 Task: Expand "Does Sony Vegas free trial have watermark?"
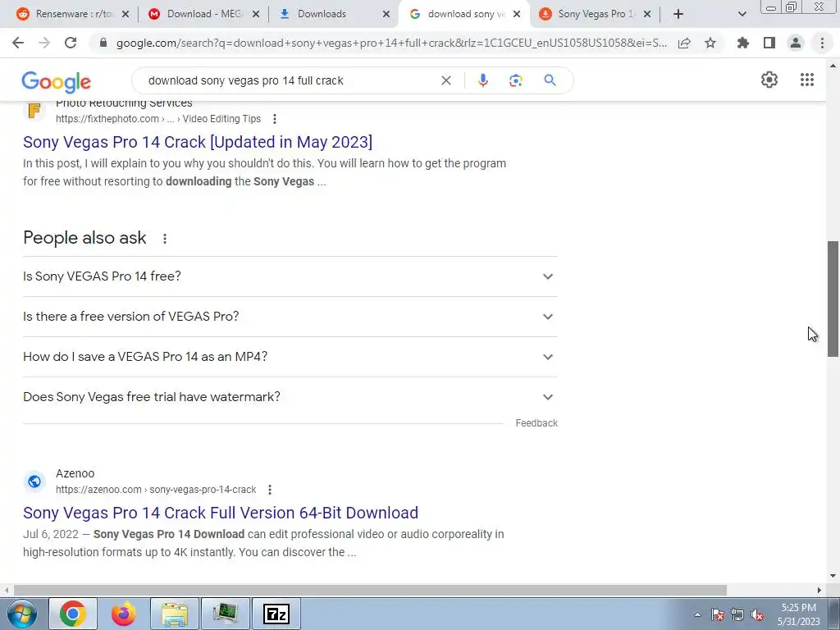click(290, 397)
